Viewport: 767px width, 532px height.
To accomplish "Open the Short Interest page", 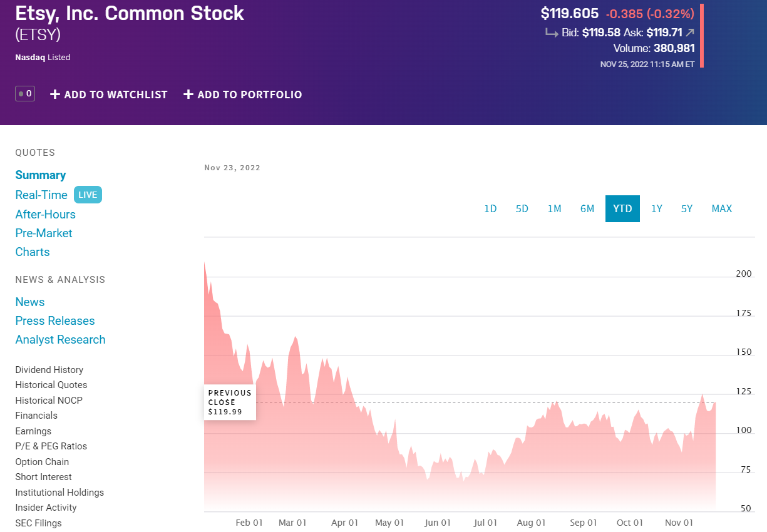I will 43,477.
